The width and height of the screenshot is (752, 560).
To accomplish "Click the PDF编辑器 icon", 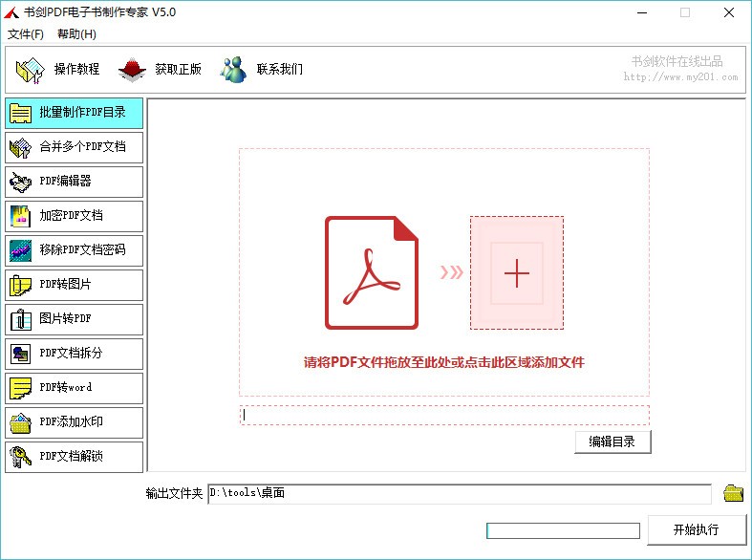I will pos(21,183).
